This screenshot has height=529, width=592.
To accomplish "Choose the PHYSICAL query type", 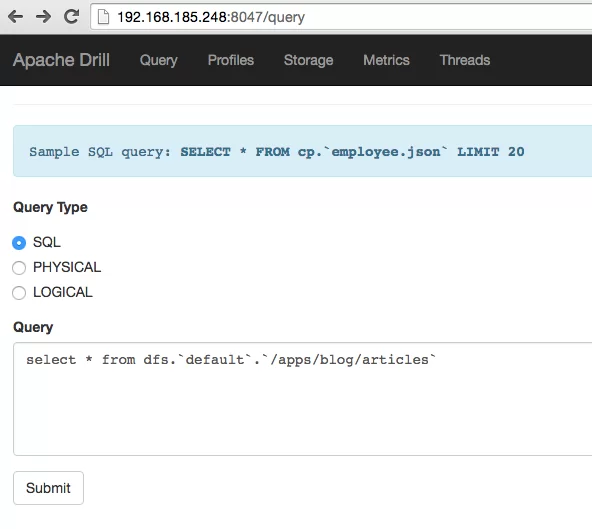I will 19,268.
